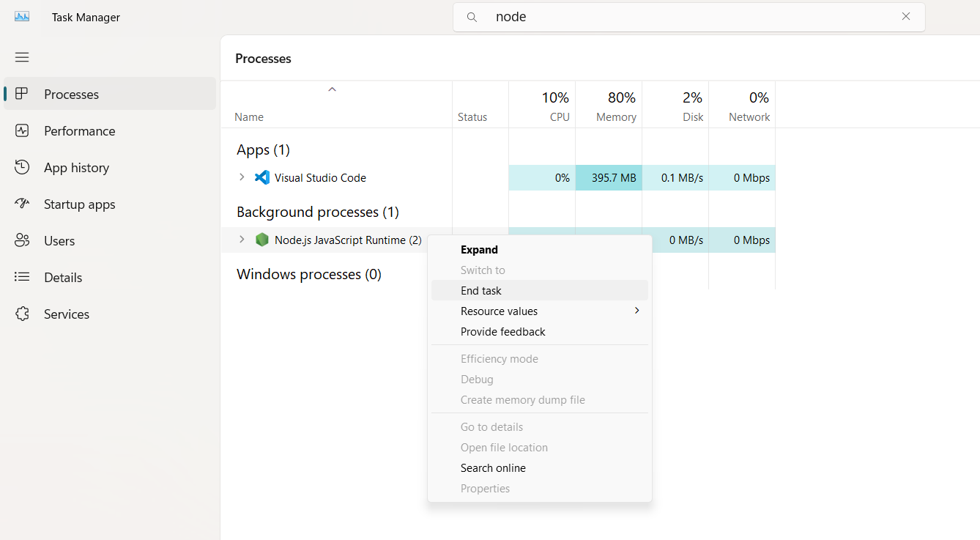Toggle the hamburger navigation menu
Screen dimensions: 980x540
pos(22,57)
